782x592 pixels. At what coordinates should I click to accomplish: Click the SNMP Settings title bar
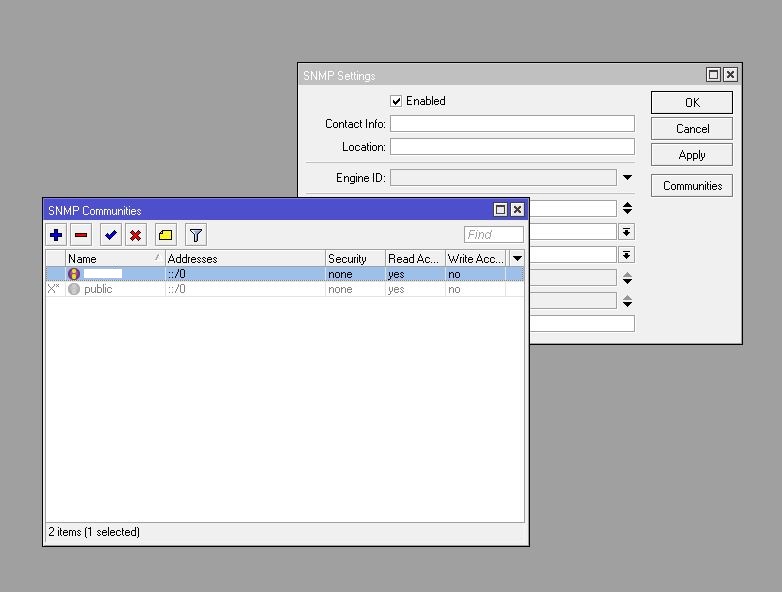[x=501, y=75]
